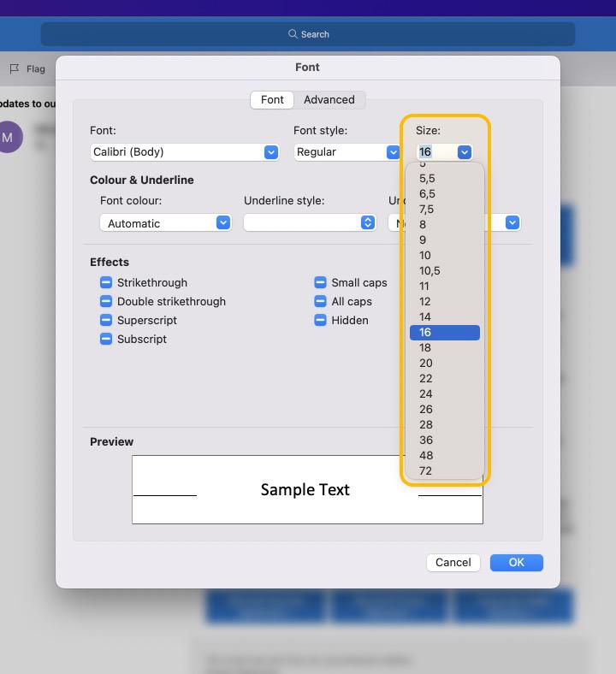Open the Font name dropdown arrow
Screen dimensions: 616x674
pyautogui.click(x=270, y=152)
